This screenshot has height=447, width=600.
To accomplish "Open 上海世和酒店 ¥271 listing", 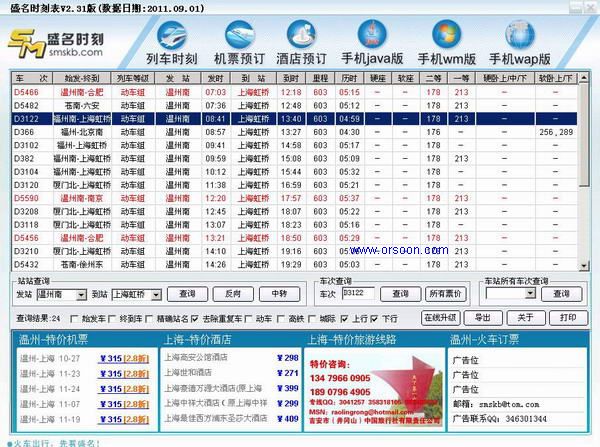I will click(231, 372).
